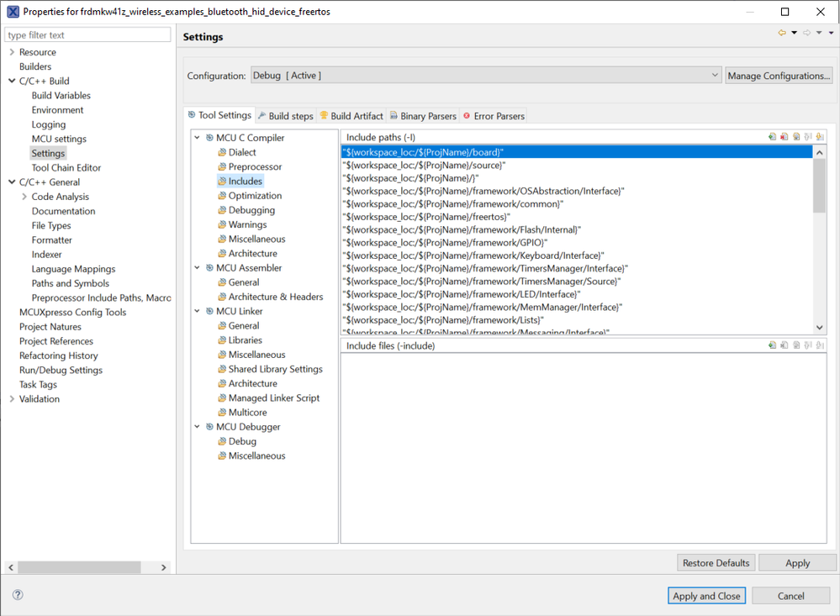840x616 pixels.
Task: Collapse the MCU C Compiler group
Action: tap(197, 138)
